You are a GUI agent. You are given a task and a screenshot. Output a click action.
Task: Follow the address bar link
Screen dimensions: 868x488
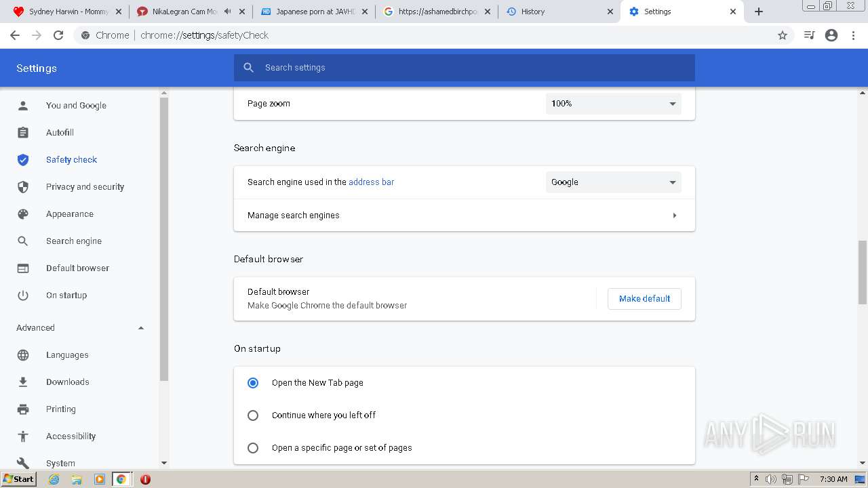click(371, 182)
